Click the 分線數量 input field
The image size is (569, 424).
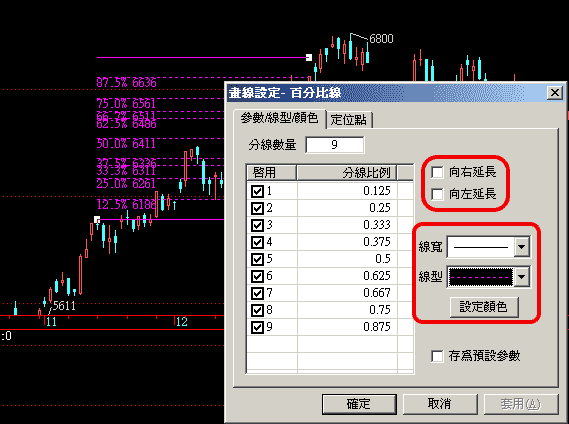click(335, 145)
